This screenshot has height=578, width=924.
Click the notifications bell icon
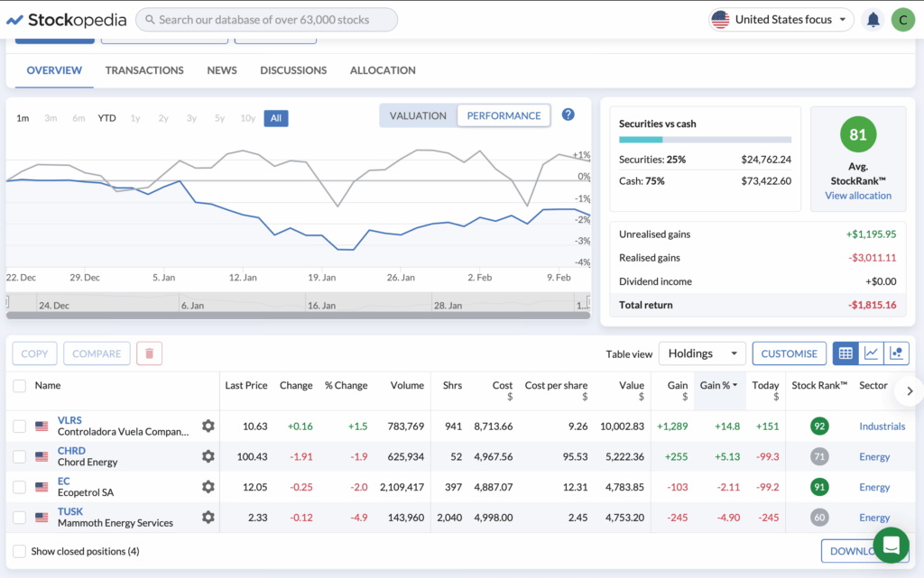point(873,20)
